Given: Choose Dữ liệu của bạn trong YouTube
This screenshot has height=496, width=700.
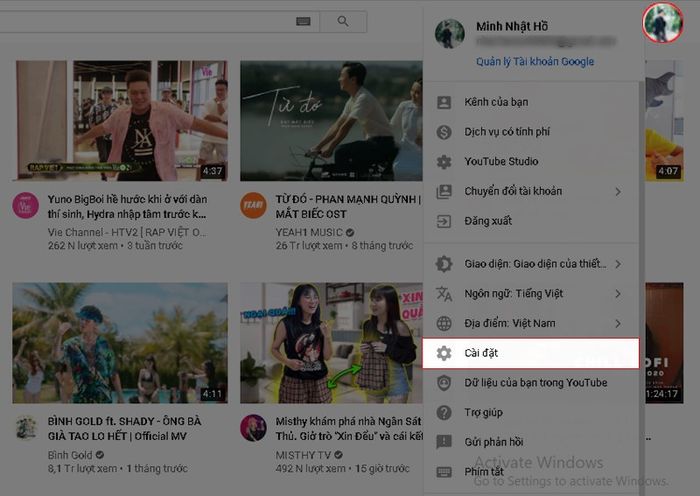Looking at the screenshot, I should point(535,382).
